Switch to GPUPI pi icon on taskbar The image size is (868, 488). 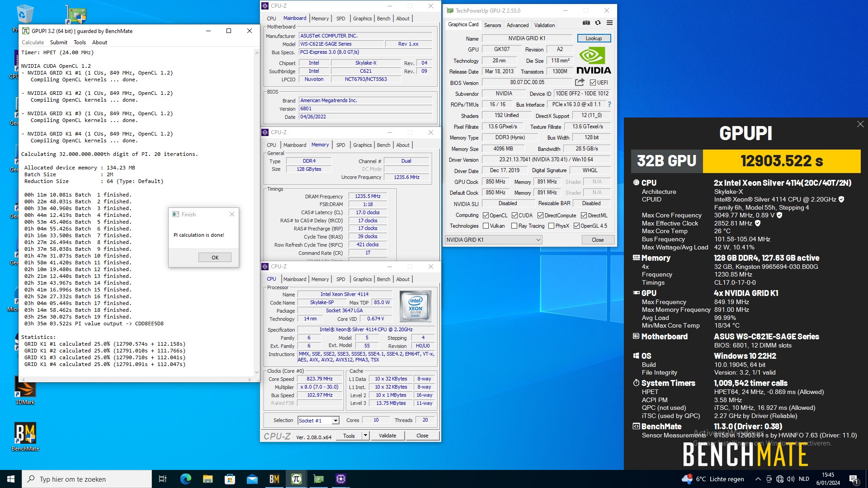coord(296,479)
